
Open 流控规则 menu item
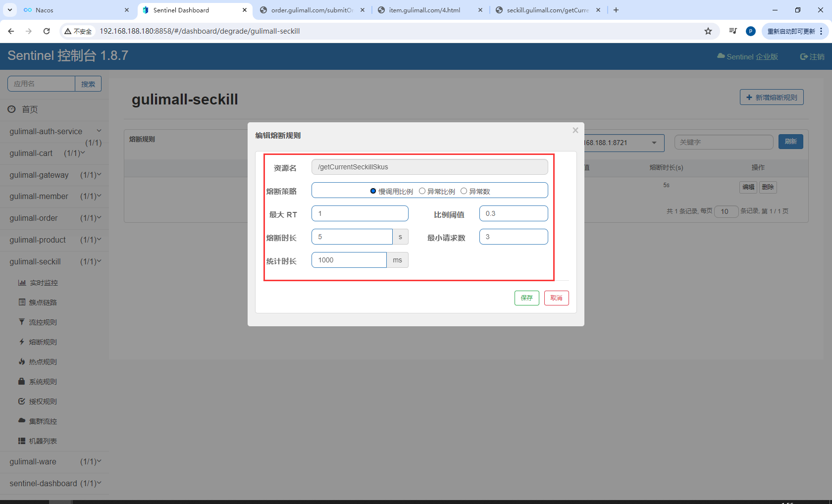[x=43, y=322]
